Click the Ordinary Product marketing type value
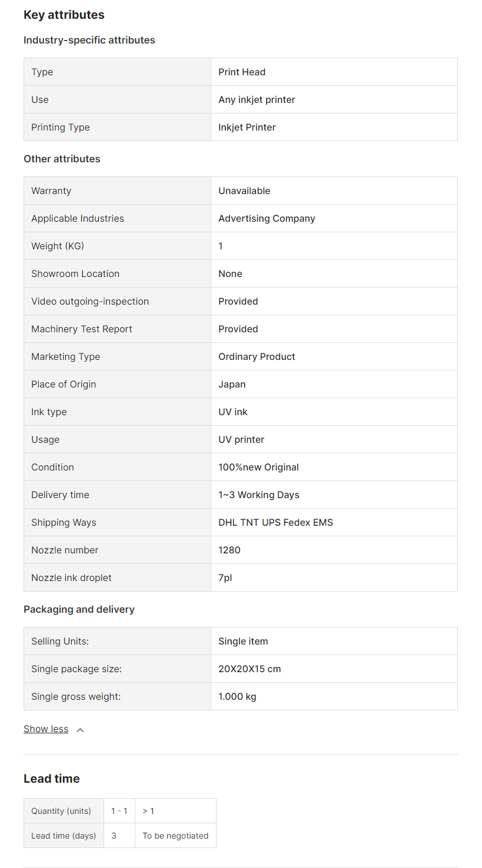482x868 pixels. click(x=257, y=356)
